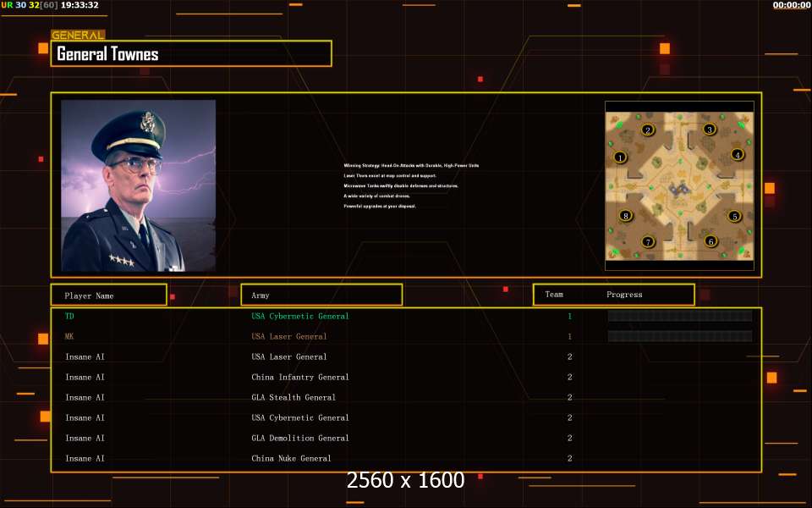Click the Winning Strategy description line
This screenshot has height=508, width=812.
(411, 165)
